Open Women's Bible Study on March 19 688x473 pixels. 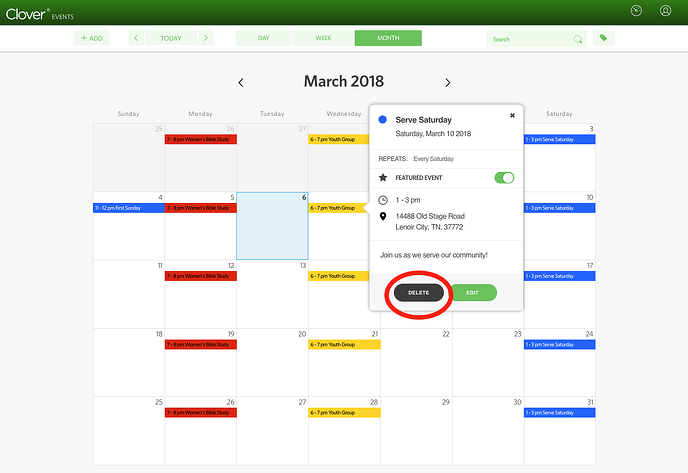pos(201,344)
